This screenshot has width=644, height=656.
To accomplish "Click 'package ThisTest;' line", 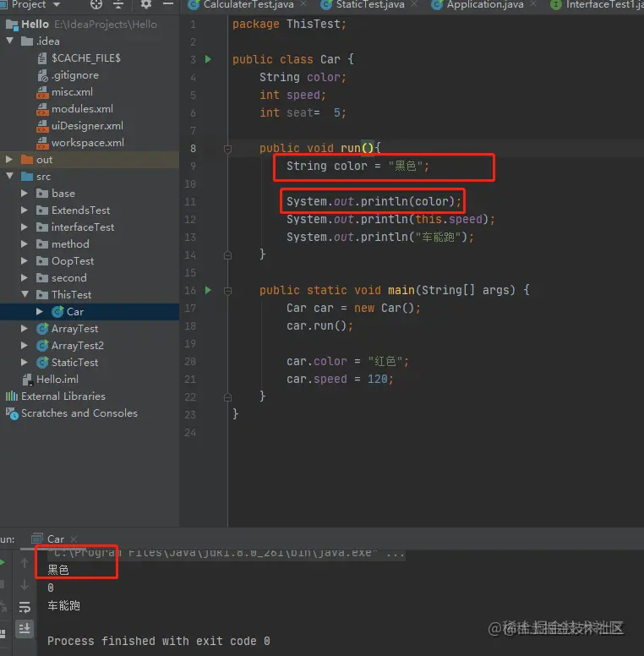I will tap(289, 25).
